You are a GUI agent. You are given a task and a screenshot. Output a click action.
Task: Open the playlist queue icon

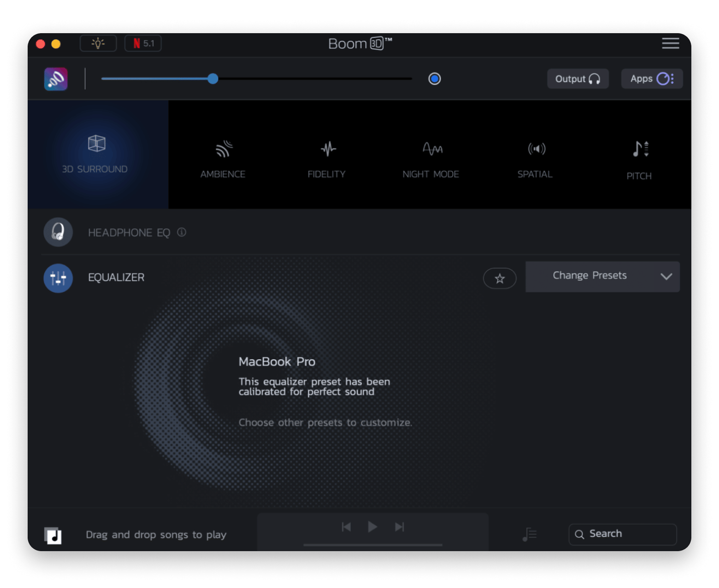pyautogui.click(x=530, y=534)
